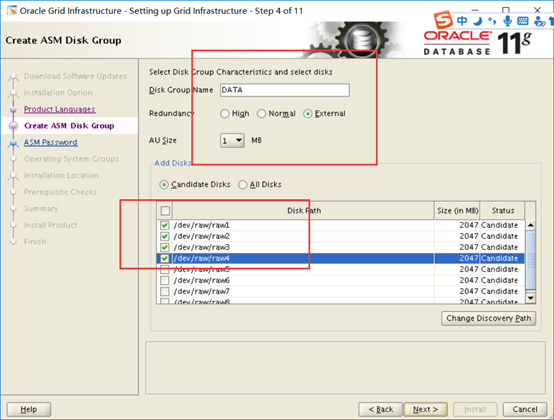Select the /dev/raw/raw3 path text

pyautogui.click(x=201, y=247)
